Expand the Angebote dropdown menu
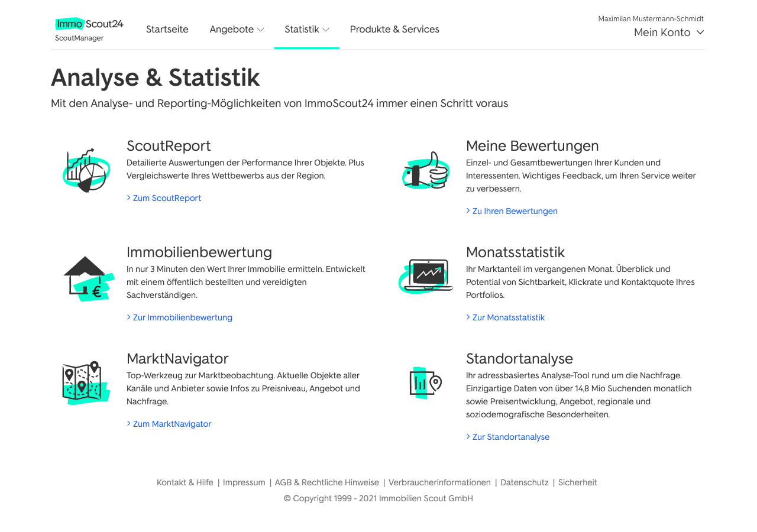757x532 pixels. (237, 30)
